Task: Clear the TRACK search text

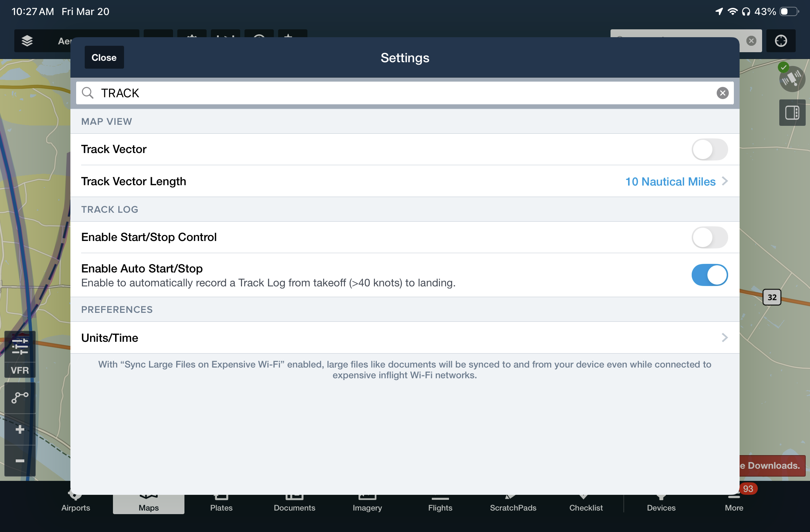Action: 722,93
